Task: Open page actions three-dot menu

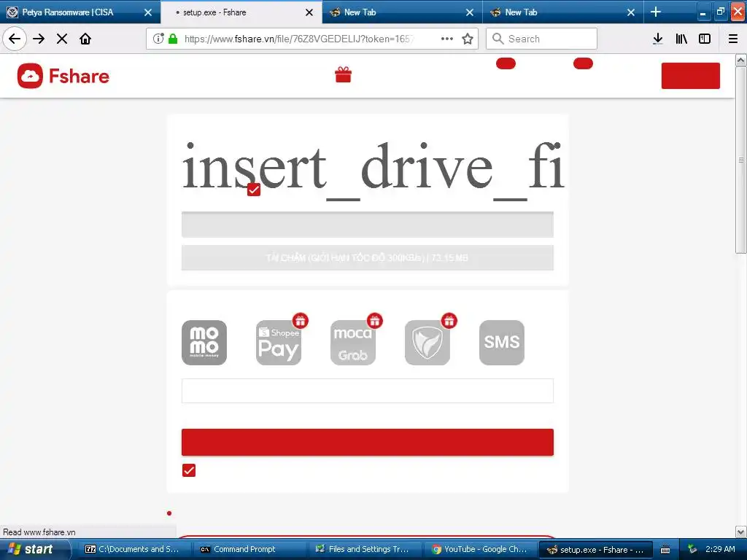Action: tap(447, 39)
